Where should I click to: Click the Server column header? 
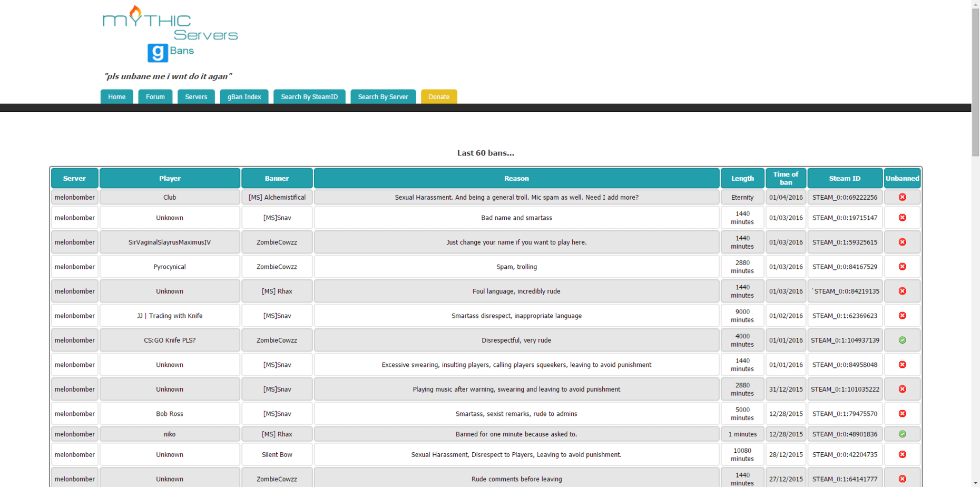[x=74, y=178]
